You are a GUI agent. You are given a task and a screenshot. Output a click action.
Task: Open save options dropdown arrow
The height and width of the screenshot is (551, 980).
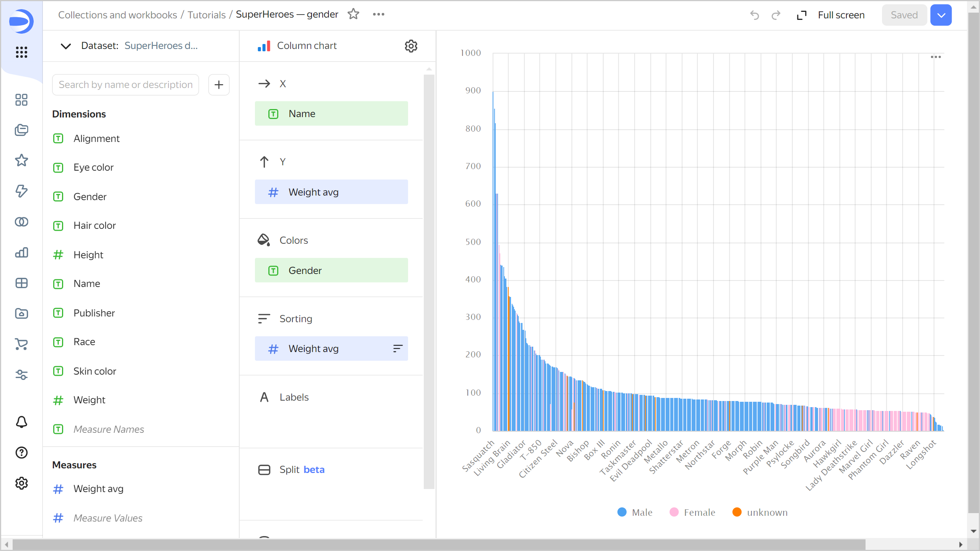941,15
